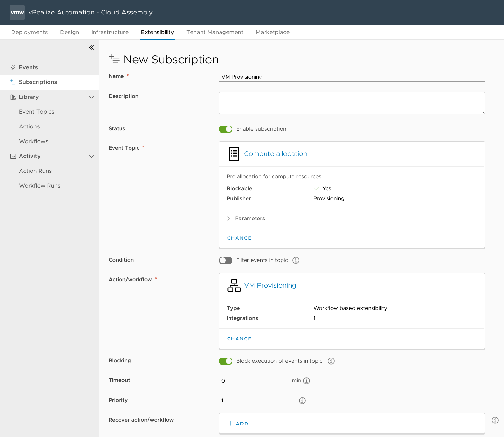Open the Design tab
Viewport: 504px width, 437px height.
pyautogui.click(x=69, y=32)
